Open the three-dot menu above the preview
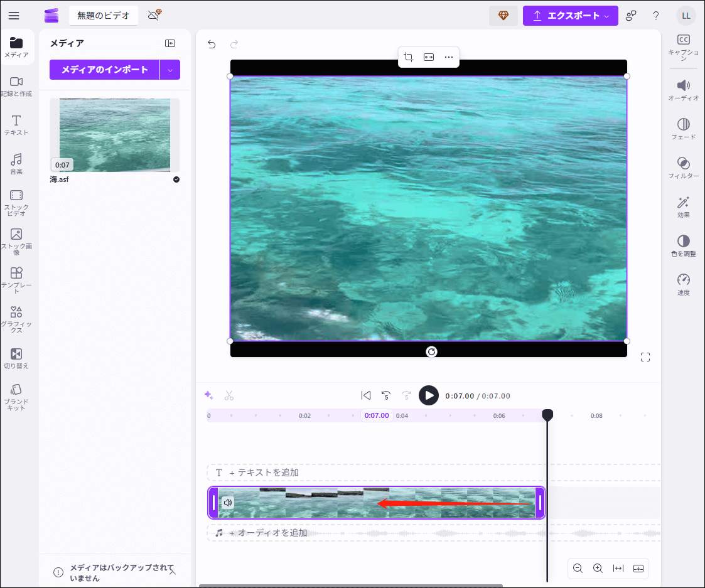Image resolution: width=705 pixels, height=588 pixels. [449, 57]
